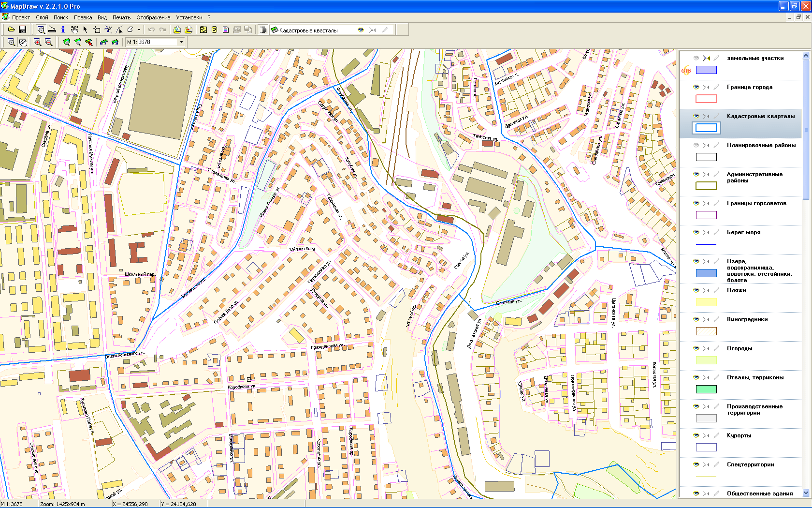Hide the Граница города layer via eye icon
The height and width of the screenshot is (508, 812).
coord(696,87)
